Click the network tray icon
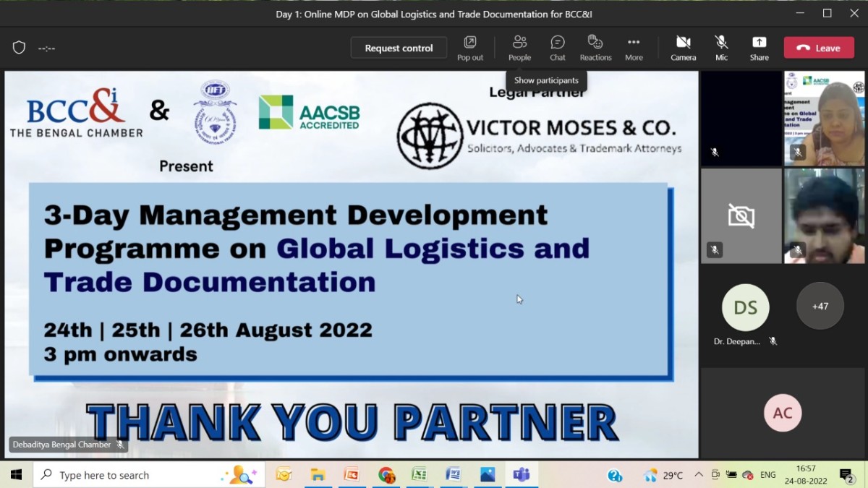The height and width of the screenshot is (488, 868). (x=748, y=475)
